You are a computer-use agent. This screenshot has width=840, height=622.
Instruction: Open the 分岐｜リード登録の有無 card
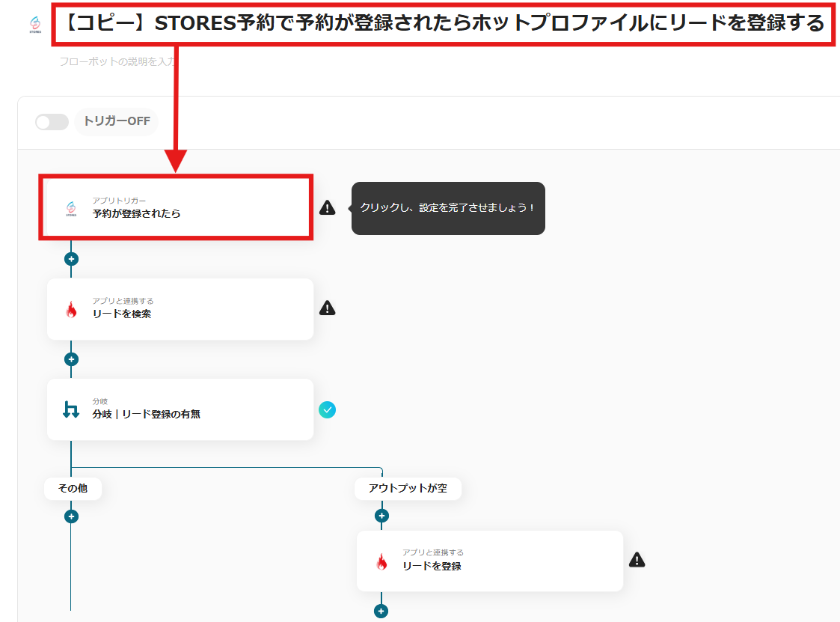[x=180, y=409]
